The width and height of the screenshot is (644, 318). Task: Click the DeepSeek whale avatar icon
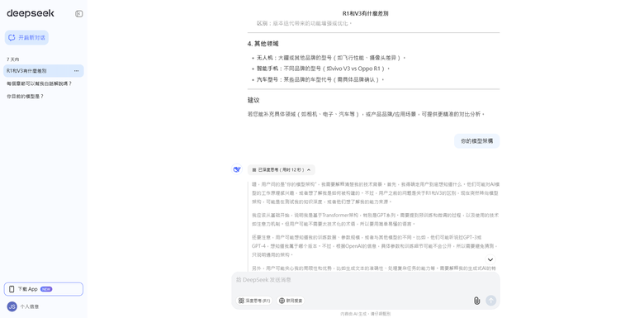237,169
